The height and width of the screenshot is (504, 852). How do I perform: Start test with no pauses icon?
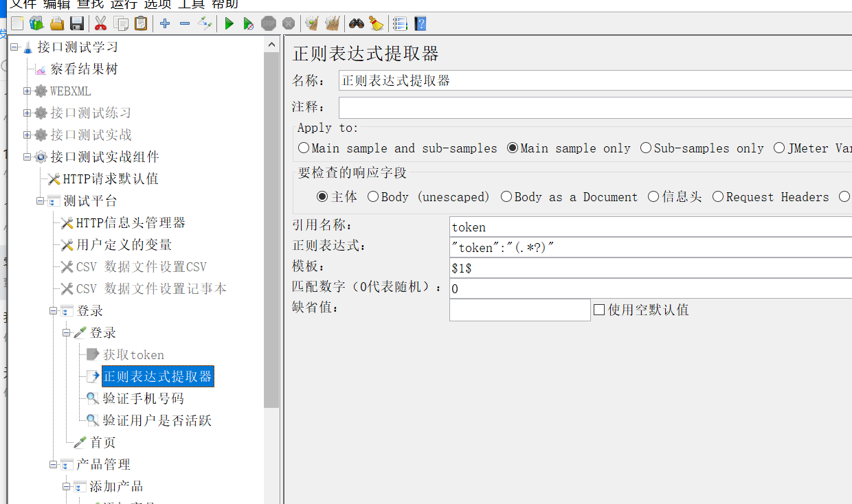pyautogui.click(x=249, y=23)
